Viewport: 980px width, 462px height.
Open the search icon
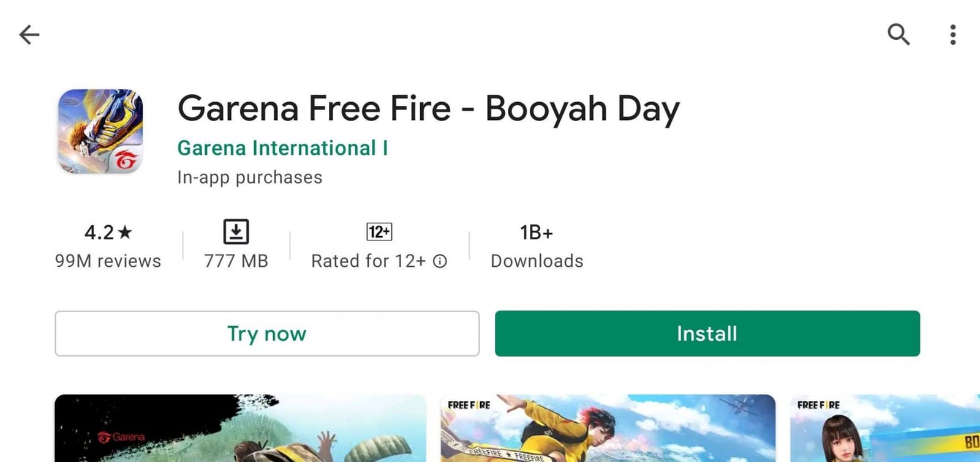899,35
